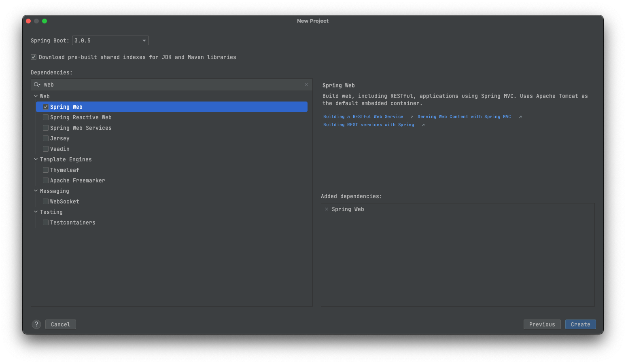Collapse the Web category chevron
This screenshot has width=626, height=364.
click(x=36, y=96)
